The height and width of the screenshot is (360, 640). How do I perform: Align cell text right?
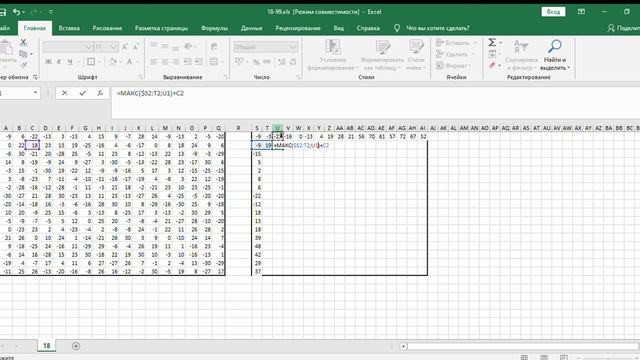(x=176, y=62)
